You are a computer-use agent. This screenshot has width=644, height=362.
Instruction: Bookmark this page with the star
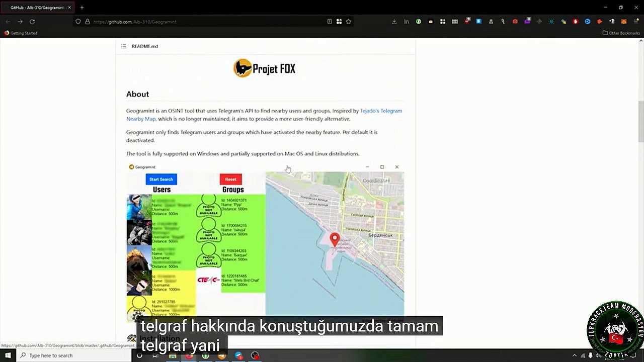(348, 22)
